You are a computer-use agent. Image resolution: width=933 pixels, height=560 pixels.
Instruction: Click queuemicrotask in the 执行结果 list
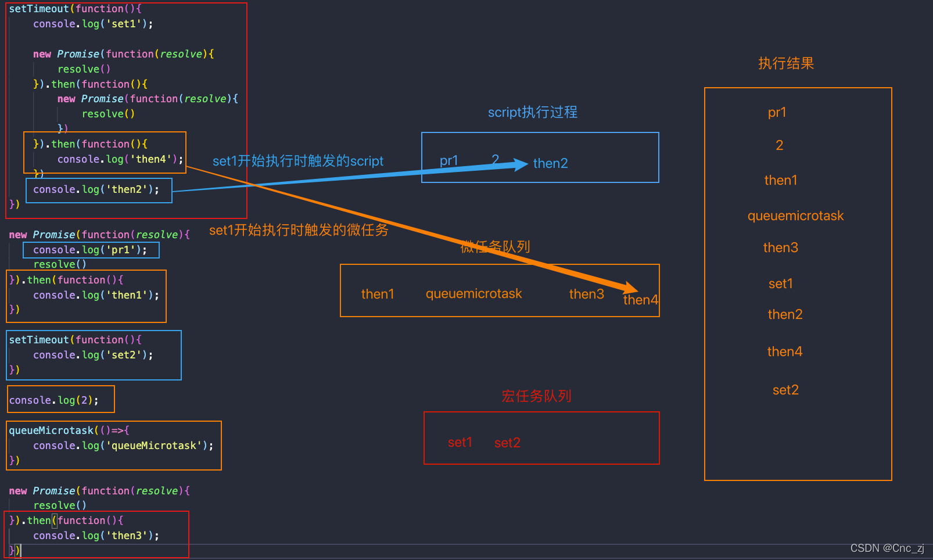[x=796, y=216]
